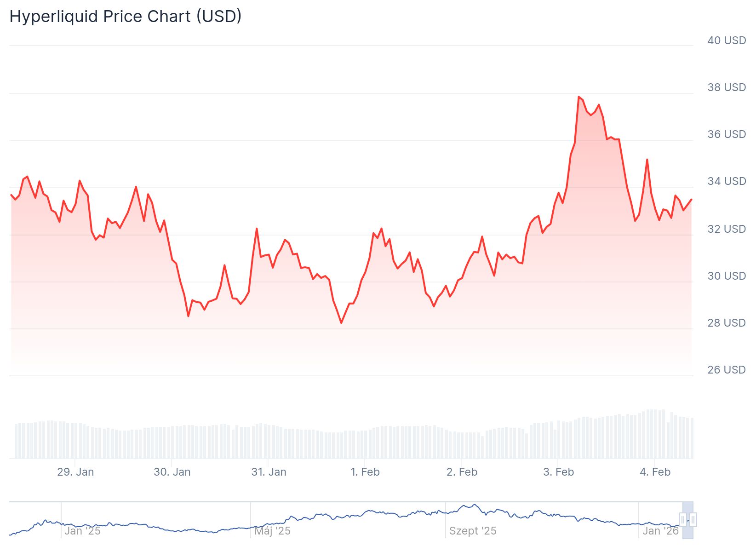
Task: Click the 29. Jan date axis label
Action: [x=75, y=472]
